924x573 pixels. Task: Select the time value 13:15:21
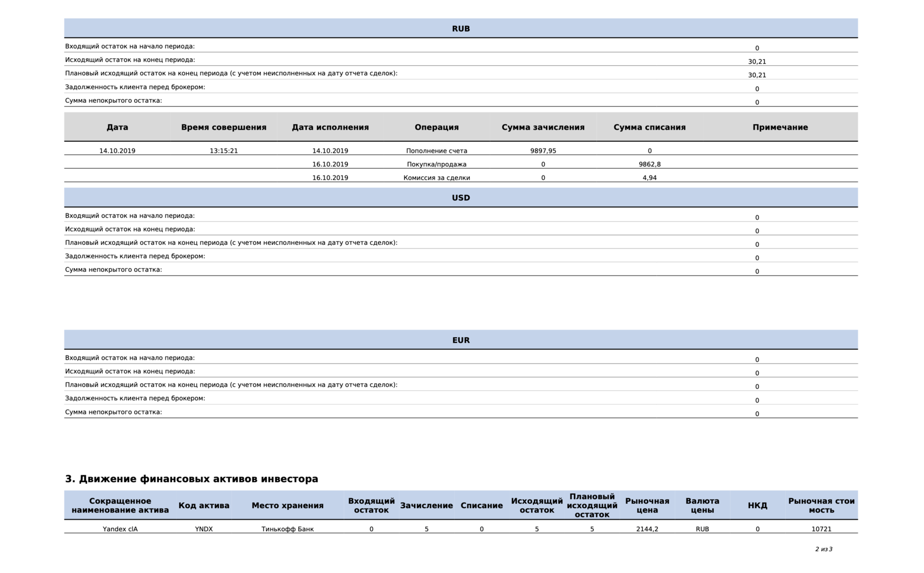[x=224, y=151]
